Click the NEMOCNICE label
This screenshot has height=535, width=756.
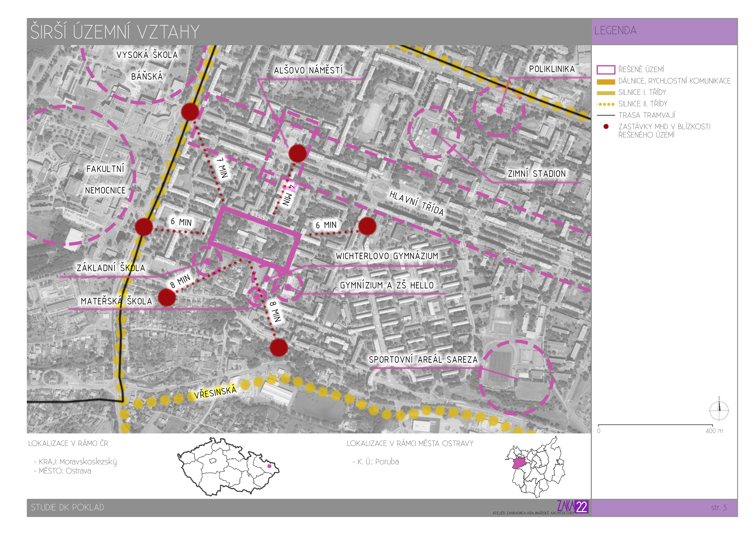point(105,190)
